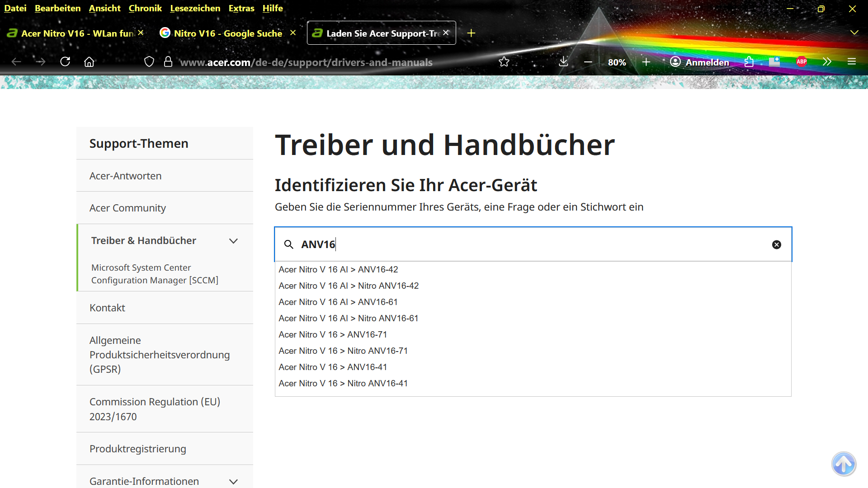Open the Bearbeiten menu
This screenshot has width=868, height=488.
[x=57, y=8]
